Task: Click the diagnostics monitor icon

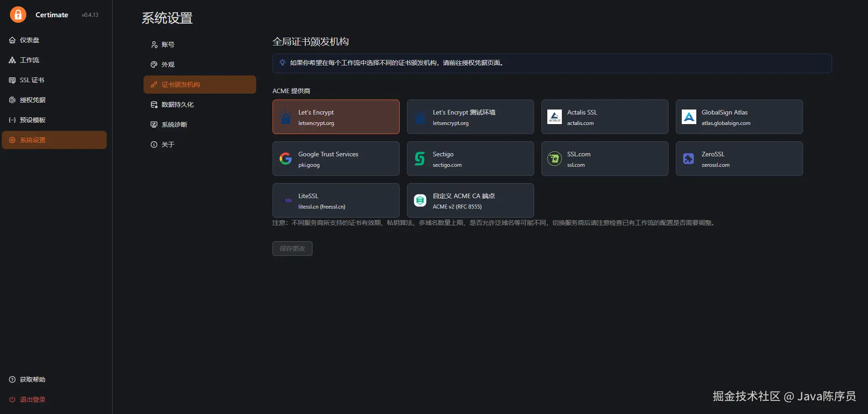Action: [x=154, y=125]
